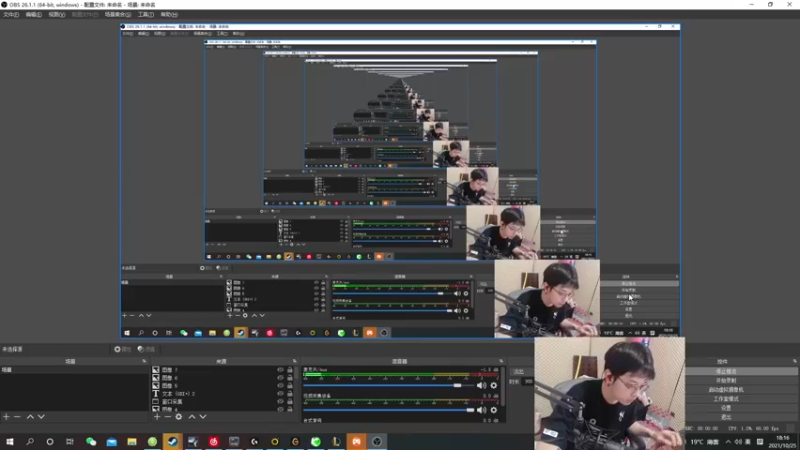Open source properties via the sources gear icon
This screenshot has width=800, height=450.
pyautogui.click(x=179, y=417)
